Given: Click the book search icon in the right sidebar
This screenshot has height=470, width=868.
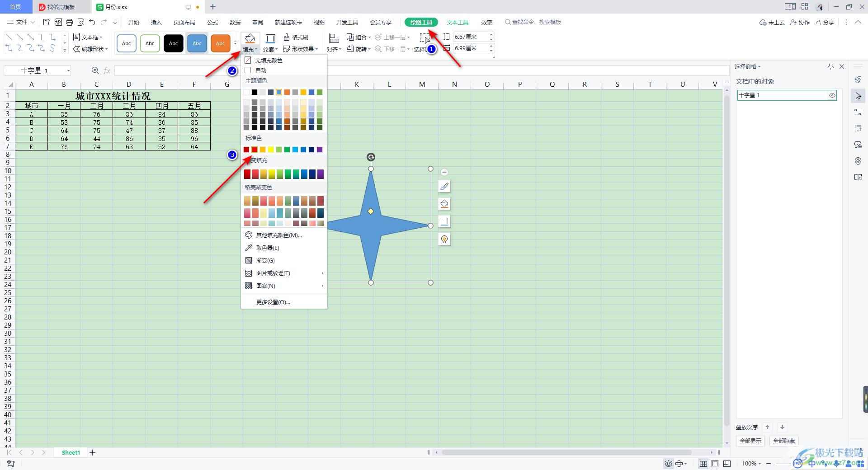Looking at the screenshot, I should [x=858, y=177].
